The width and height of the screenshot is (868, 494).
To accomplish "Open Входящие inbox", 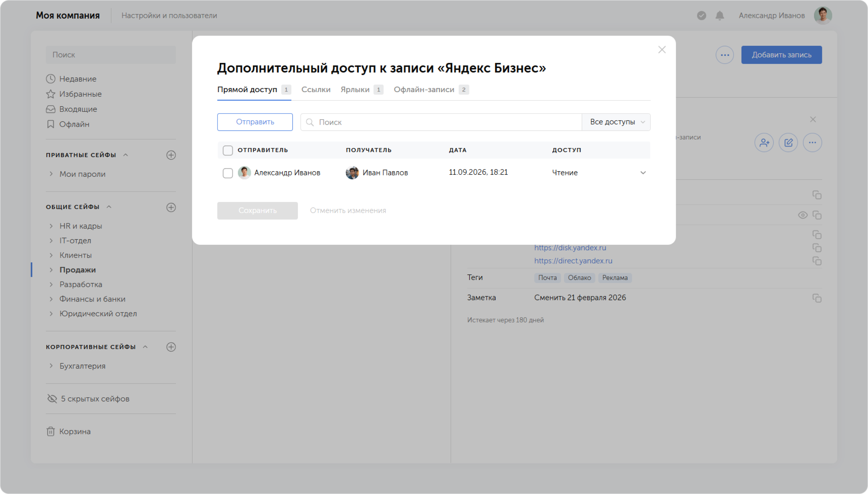I will pyautogui.click(x=72, y=109).
